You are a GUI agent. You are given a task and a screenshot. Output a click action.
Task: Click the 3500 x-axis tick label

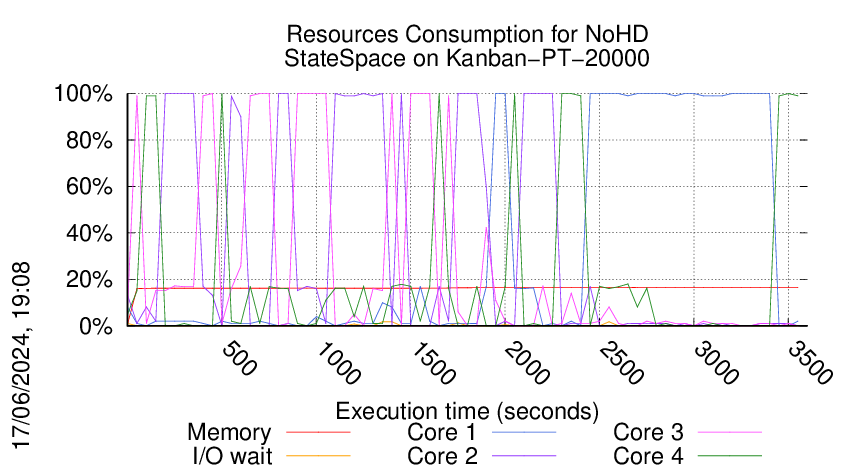pos(810,363)
